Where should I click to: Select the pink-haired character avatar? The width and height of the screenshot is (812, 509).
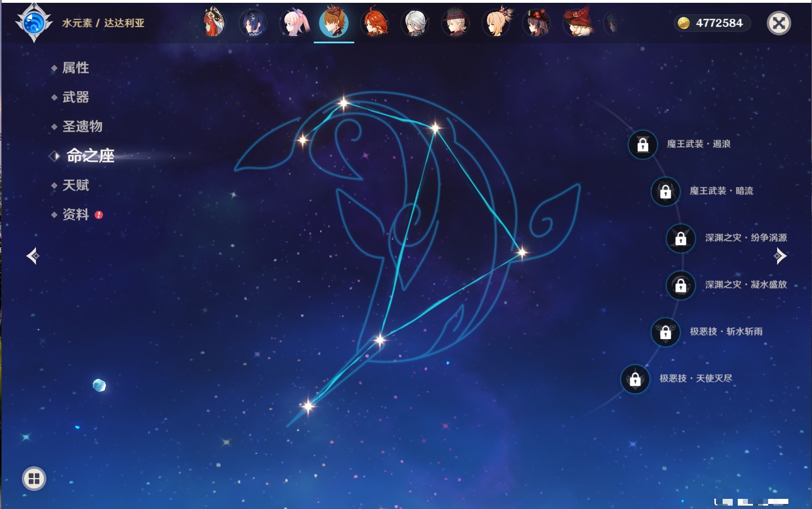[295, 23]
